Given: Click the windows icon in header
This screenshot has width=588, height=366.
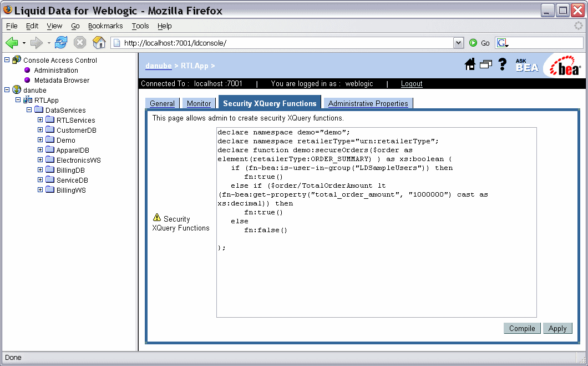Looking at the screenshot, I should click(x=485, y=64).
